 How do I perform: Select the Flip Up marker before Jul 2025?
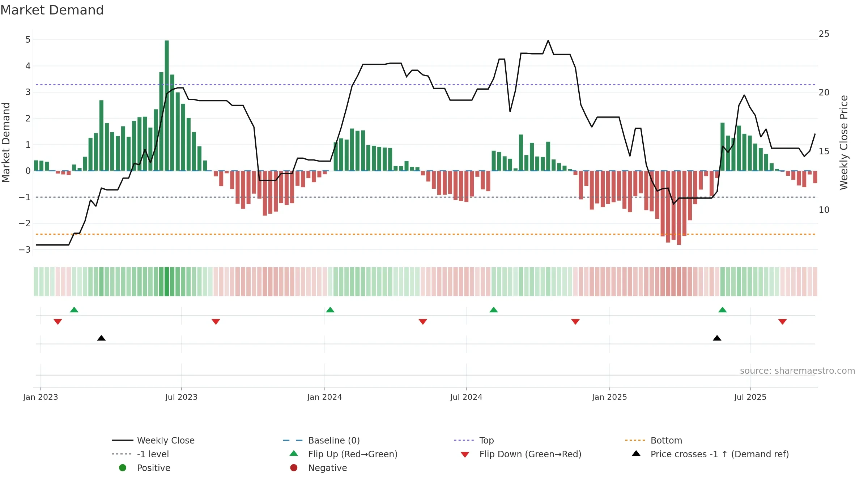click(723, 310)
